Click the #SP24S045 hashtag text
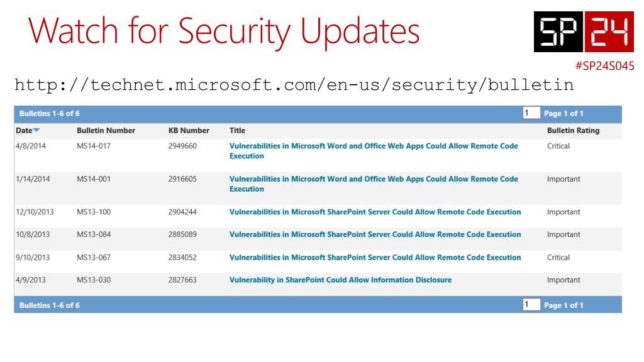The width and height of the screenshot is (644, 362). (x=604, y=65)
